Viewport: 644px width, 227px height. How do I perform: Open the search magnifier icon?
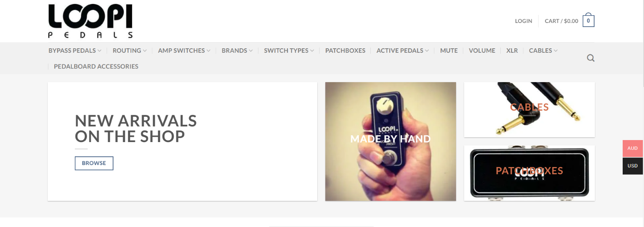(x=590, y=58)
